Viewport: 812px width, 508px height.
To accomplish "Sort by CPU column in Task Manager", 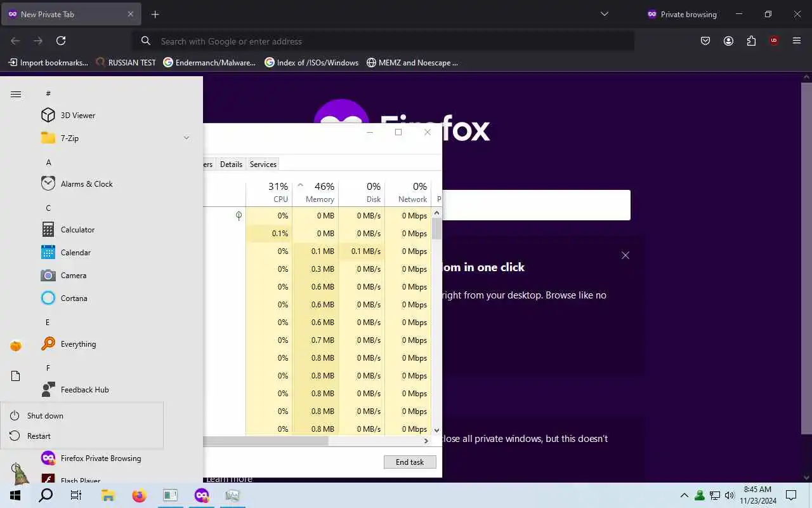I will click(269, 192).
